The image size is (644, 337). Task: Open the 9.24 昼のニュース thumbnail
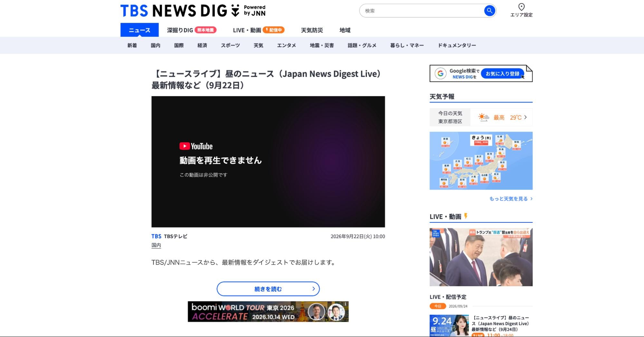(449, 326)
